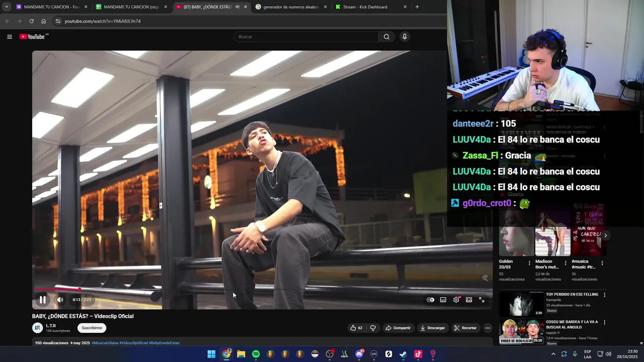Toggle subtitles with the captions icon

point(443,300)
